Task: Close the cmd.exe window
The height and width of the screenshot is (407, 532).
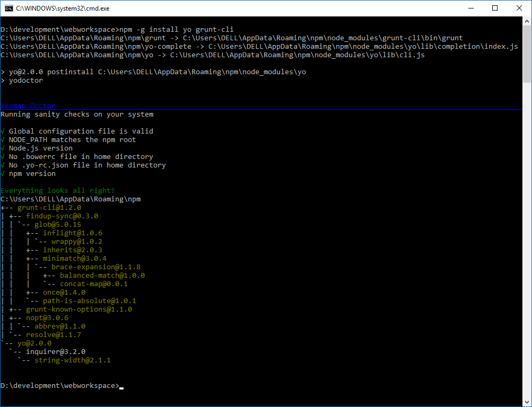Action: click(519, 8)
